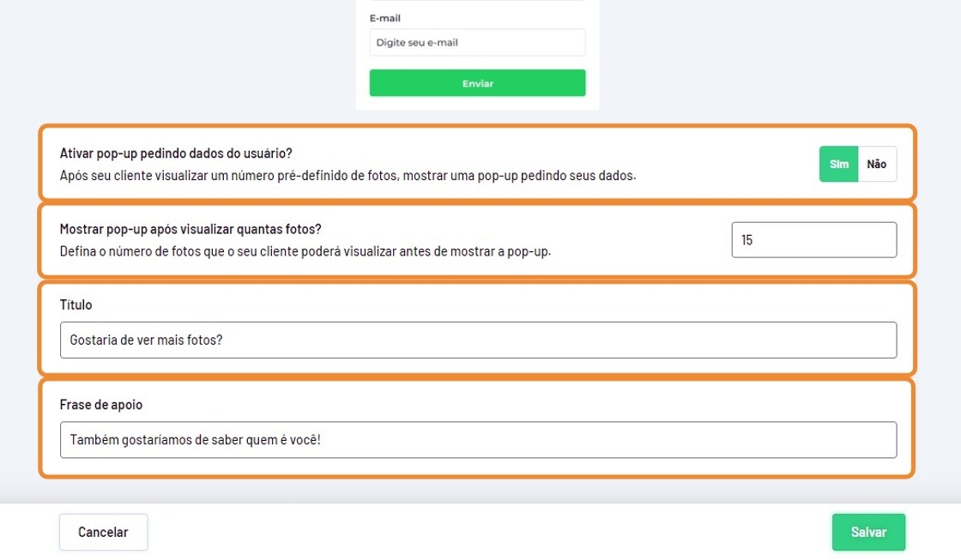The image size is (961, 560).
Task: Click the Frase de apoio field label
Action: [100, 405]
